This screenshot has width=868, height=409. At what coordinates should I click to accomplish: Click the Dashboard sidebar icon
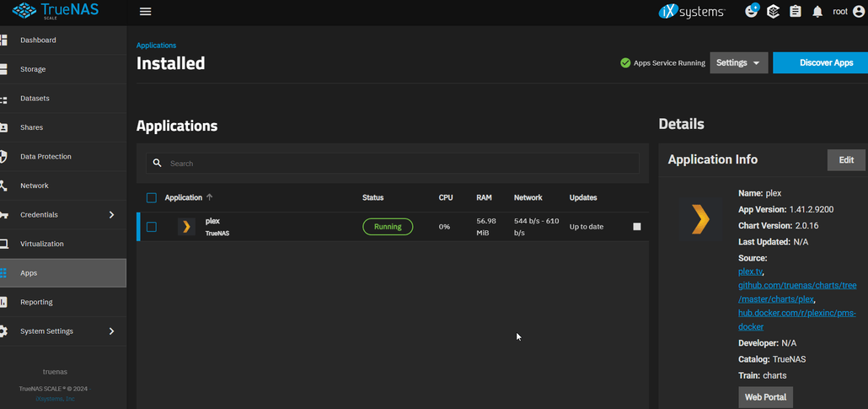coord(3,40)
